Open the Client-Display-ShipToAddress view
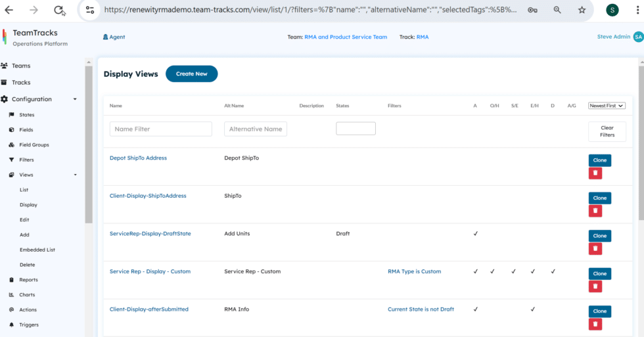The height and width of the screenshot is (337, 644). (148, 196)
